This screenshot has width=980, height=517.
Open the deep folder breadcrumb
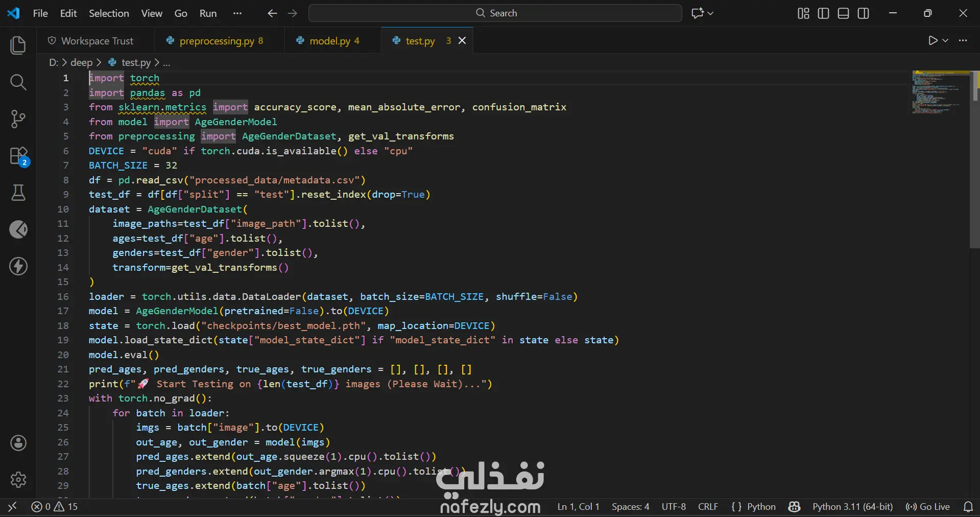point(82,62)
